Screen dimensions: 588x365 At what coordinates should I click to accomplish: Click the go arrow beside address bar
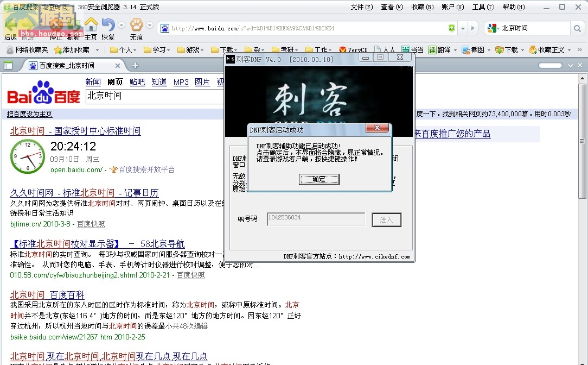(x=473, y=28)
